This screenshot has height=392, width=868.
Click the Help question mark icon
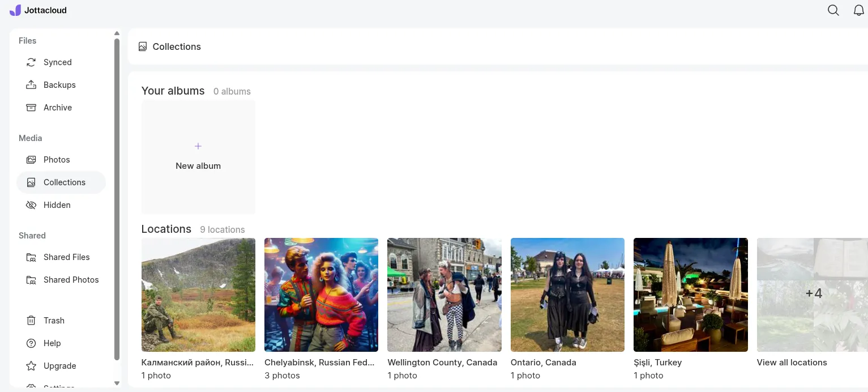31,343
